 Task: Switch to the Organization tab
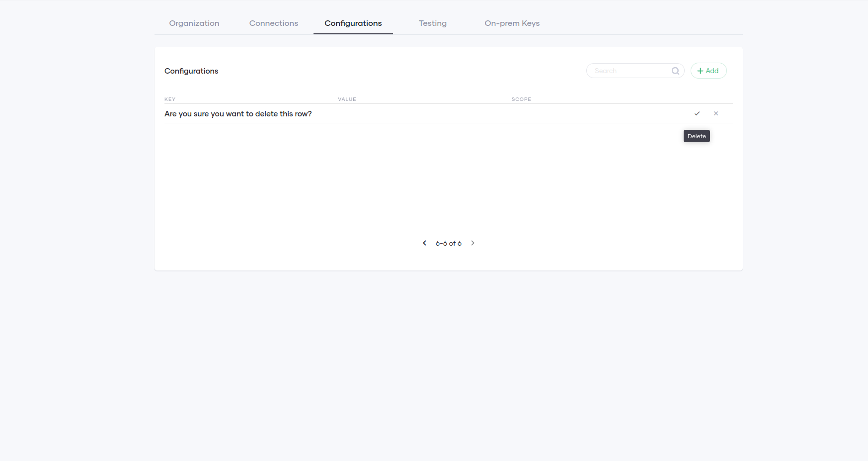point(194,23)
